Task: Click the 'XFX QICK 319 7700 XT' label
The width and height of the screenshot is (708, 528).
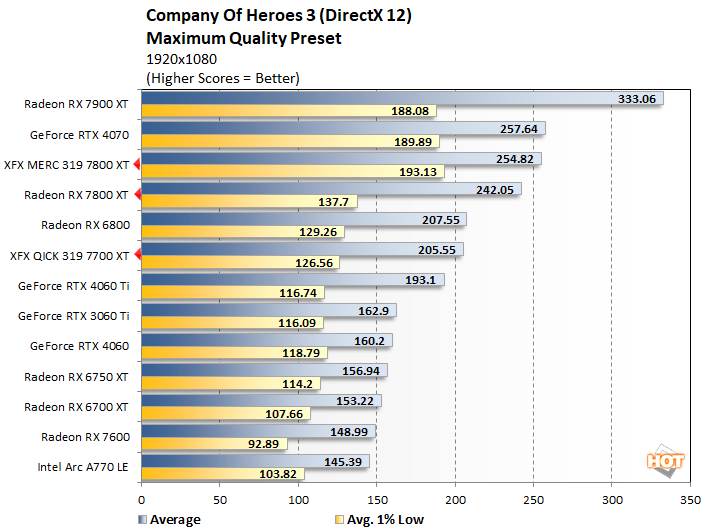Action: (70, 256)
